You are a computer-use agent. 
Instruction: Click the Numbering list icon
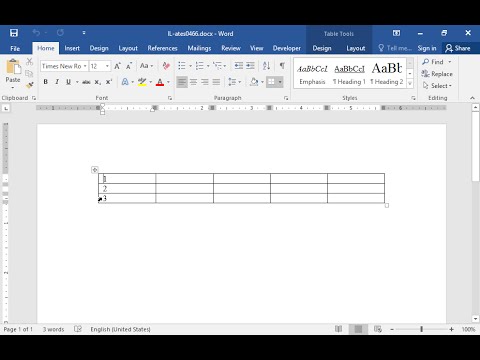pyautogui.click(x=200, y=66)
